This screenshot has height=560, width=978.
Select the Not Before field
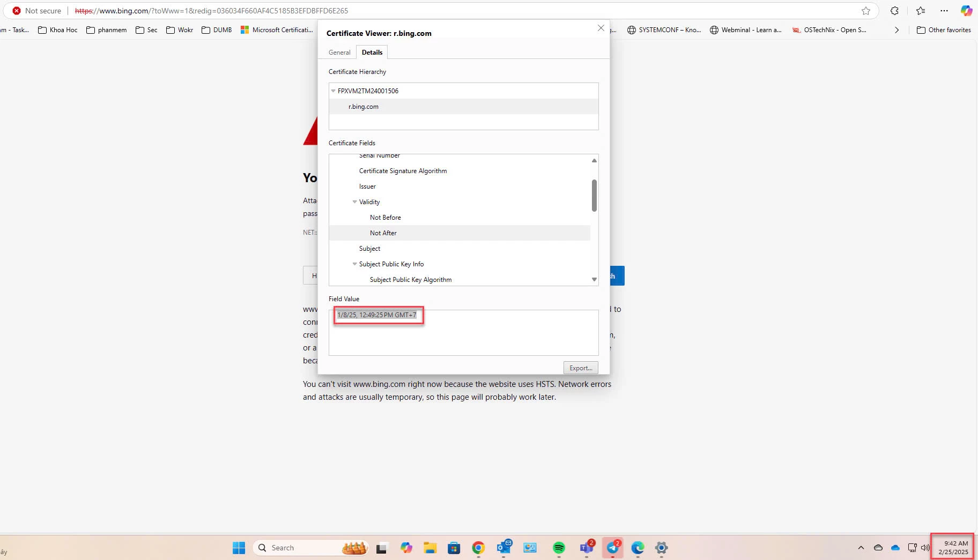[x=460, y=218]
